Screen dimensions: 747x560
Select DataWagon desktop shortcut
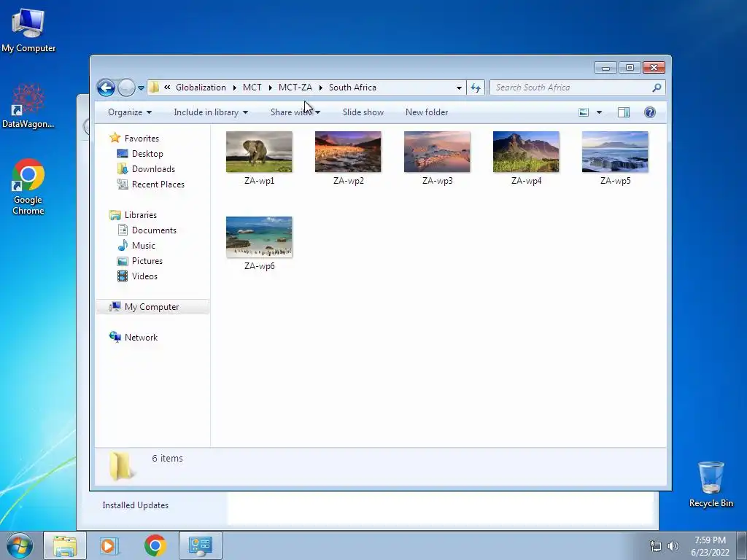[28, 106]
